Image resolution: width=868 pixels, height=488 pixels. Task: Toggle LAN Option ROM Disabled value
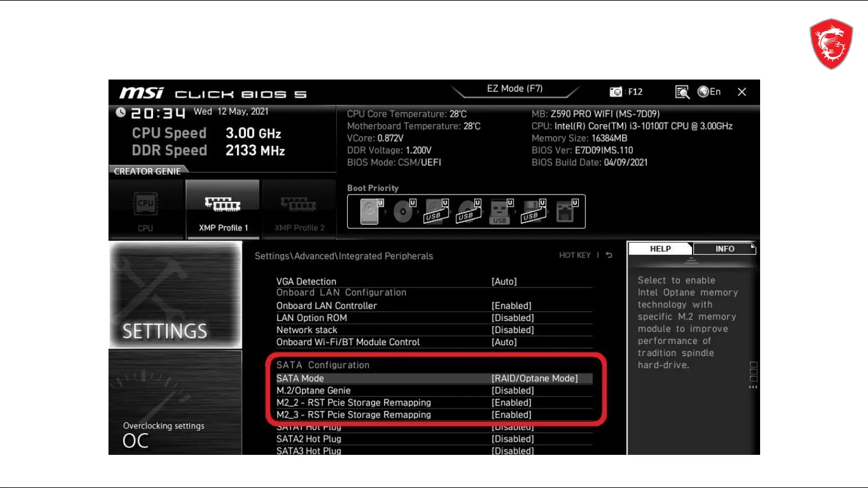(512, 318)
